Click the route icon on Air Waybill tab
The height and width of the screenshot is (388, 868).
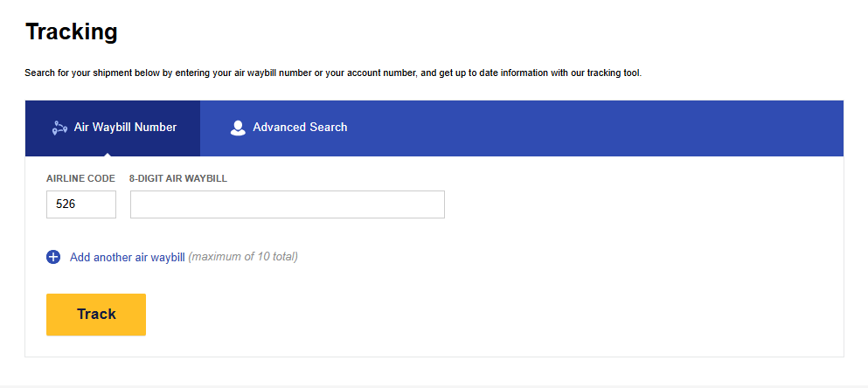click(59, 128)
